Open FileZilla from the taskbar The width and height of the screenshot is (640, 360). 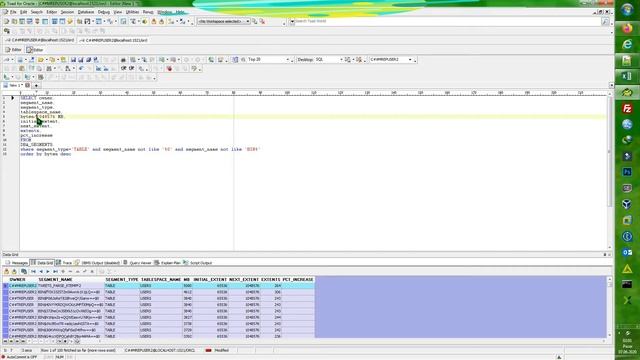tap(627, 108)
